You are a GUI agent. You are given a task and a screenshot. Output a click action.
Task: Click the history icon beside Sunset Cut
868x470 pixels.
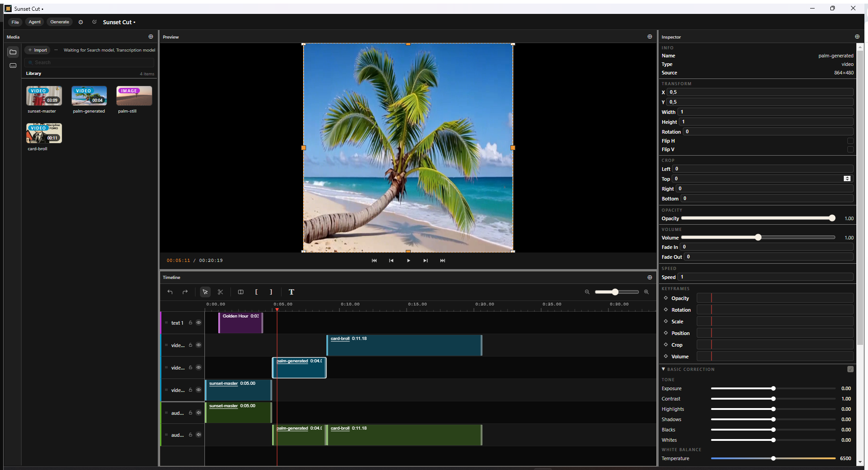[x=94, y=22]
